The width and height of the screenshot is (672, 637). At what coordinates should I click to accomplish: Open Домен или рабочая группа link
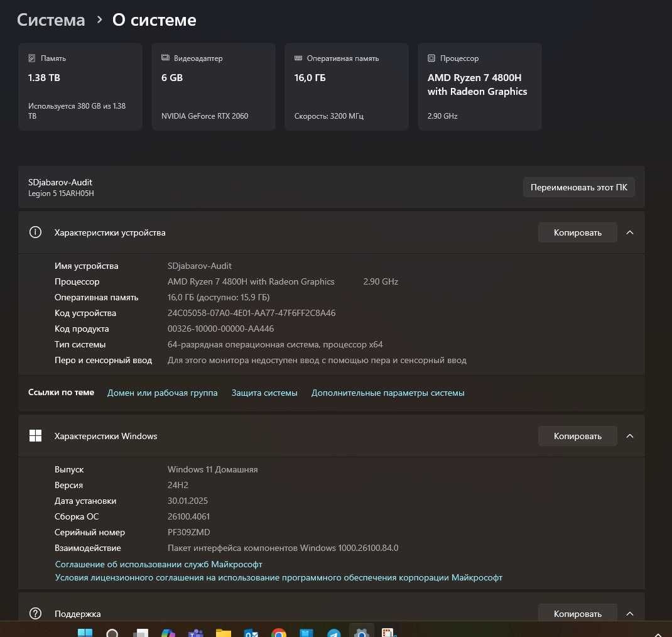click(163, 393)
